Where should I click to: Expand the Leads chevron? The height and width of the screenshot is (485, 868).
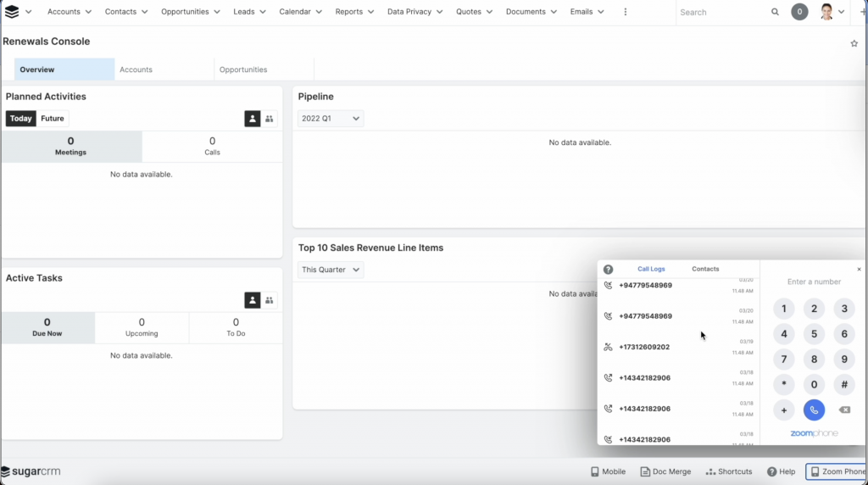tap(263, 12)
